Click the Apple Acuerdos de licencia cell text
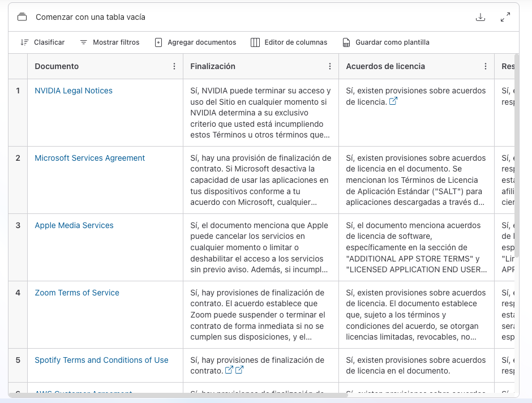 tap(417, 247)
